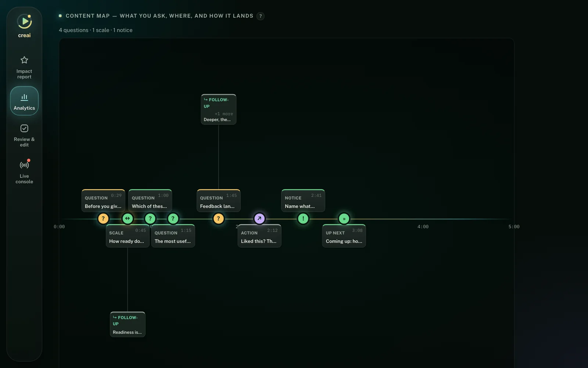The width and height of the screenshot is (588, 368).
Task: Open the 'Feedback lan...' question card
Action: (x=219, y=201)
